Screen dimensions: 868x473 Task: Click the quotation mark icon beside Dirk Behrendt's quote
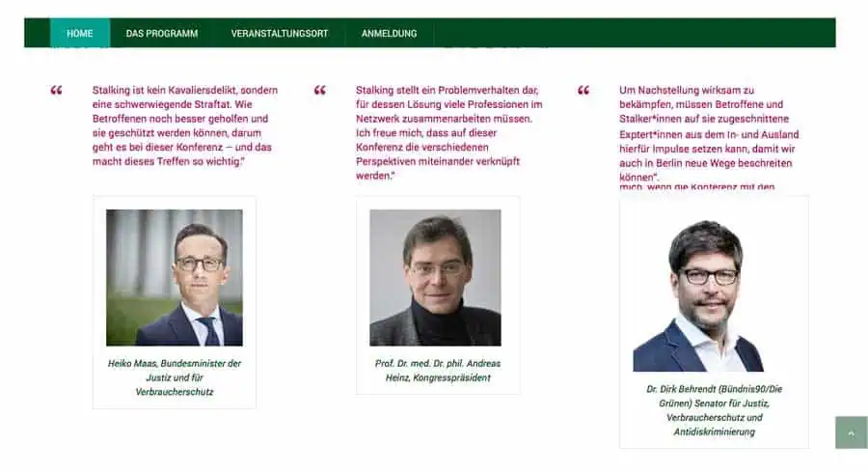click(x=583, y=91)
